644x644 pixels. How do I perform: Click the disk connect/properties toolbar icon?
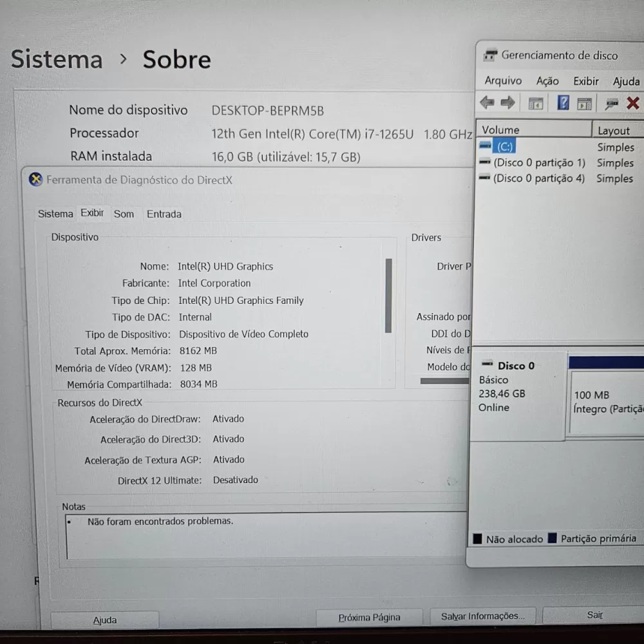pyautogui.click(x=611, y=103)
